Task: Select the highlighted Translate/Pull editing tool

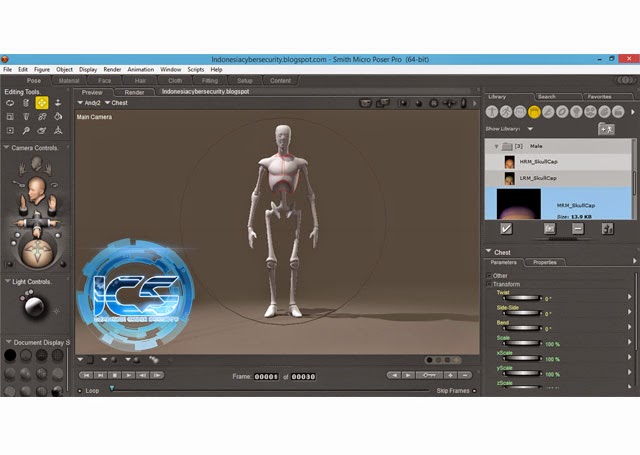Action: [x=42, y=102]
